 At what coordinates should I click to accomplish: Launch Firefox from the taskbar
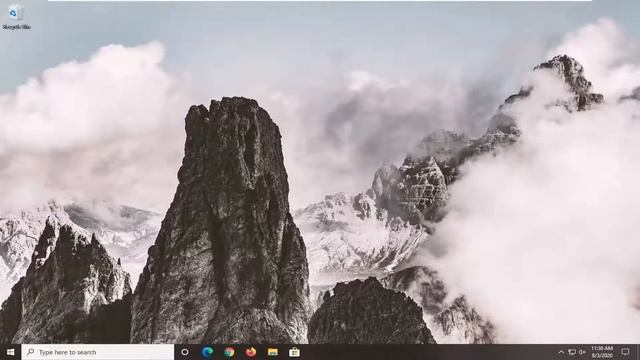pos(251,352)
